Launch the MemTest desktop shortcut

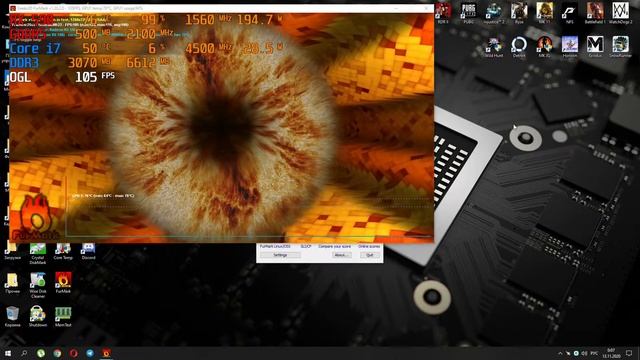pos(63,316)
